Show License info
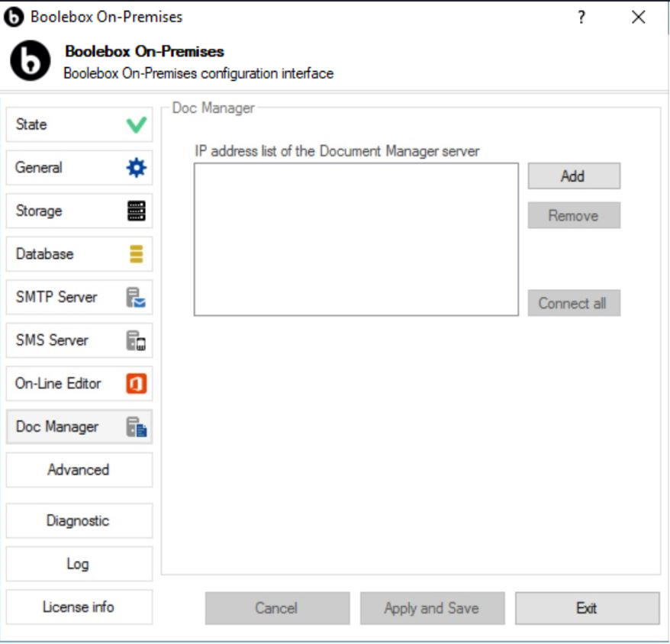Image resolution: width=670 pixels, height=644 pixels. pyautogui.click(x=79, y=607)
